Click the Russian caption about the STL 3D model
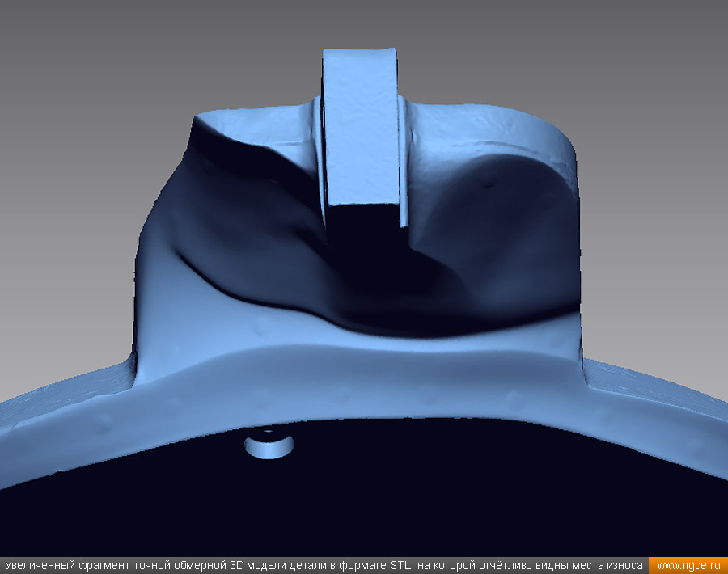Screen dimensions: 728x574 point(324,566)
